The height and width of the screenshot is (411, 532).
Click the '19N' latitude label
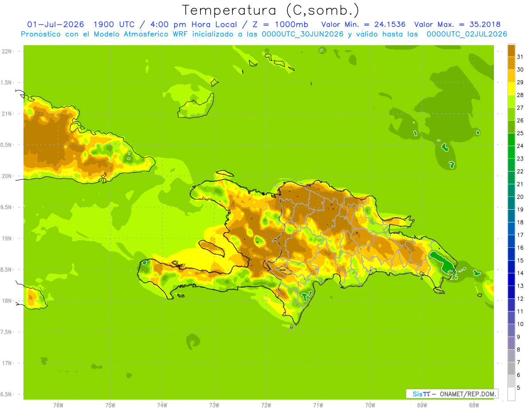[8, 238]
